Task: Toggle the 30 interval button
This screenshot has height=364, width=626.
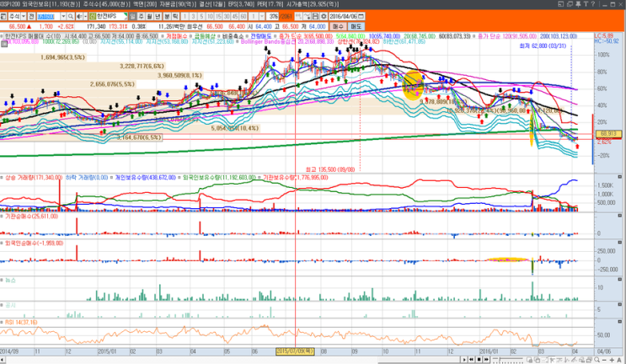Action: tap(227, 16)
